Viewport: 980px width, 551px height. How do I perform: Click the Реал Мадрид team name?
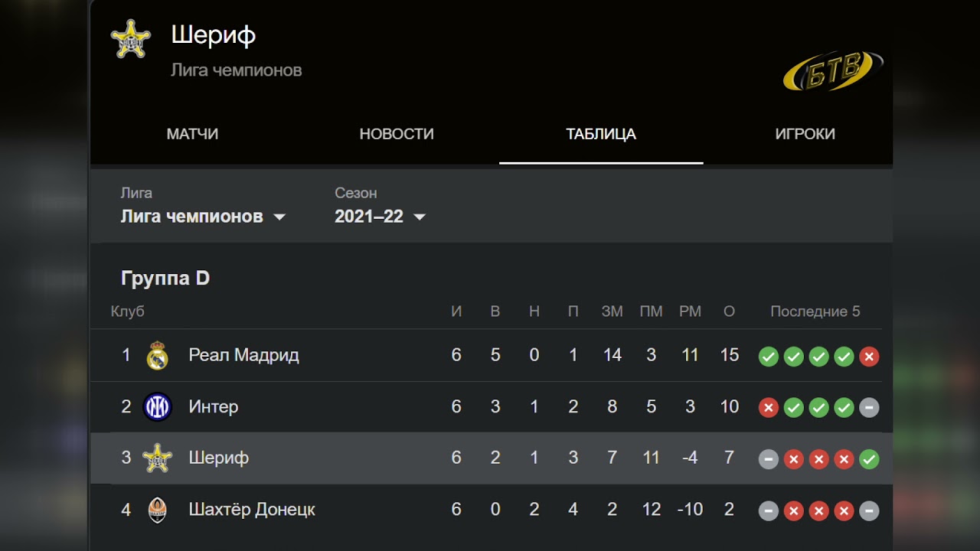[x=243, y=355]
